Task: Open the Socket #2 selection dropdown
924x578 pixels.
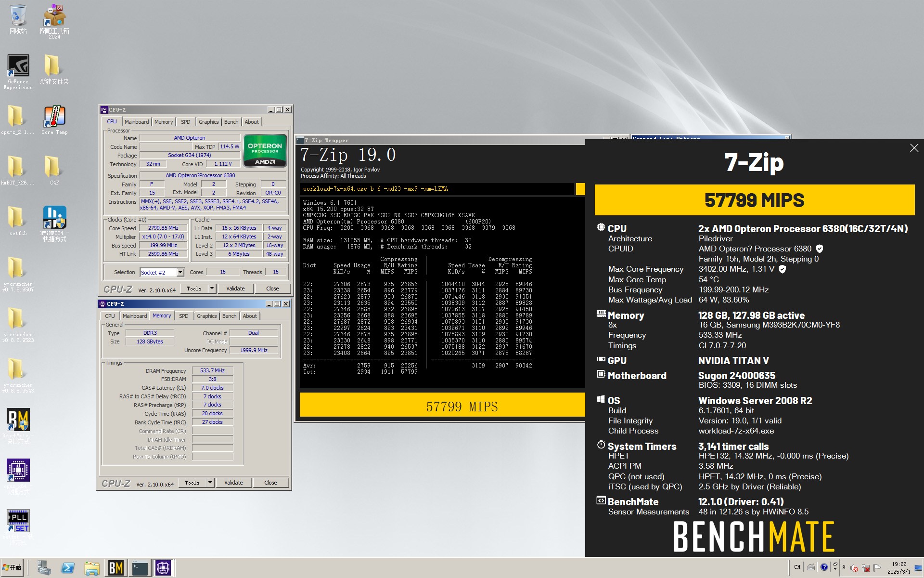Action: [162, 272]
